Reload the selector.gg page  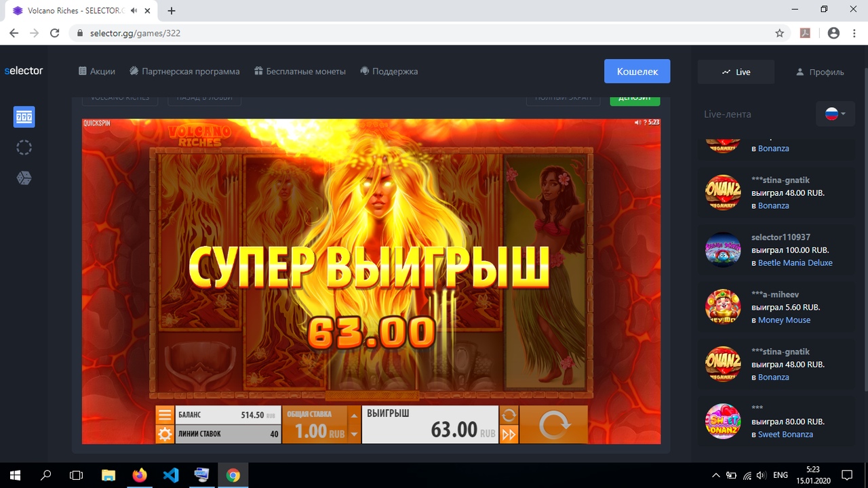point(55,33)
